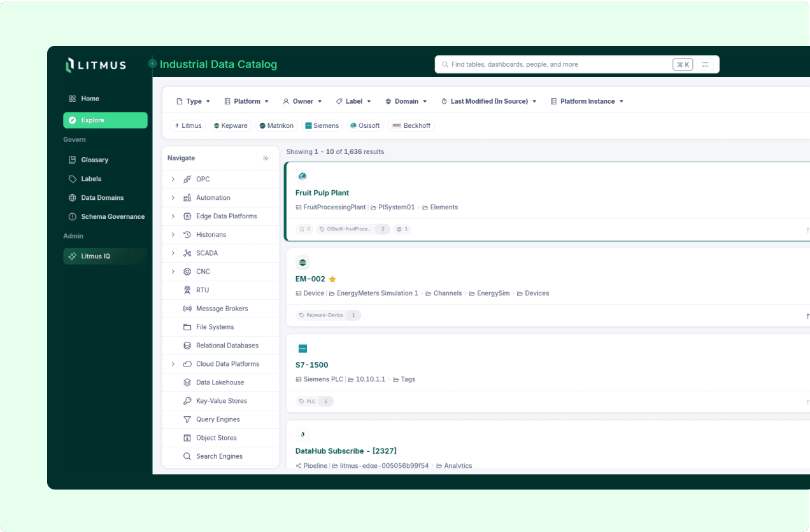The image size is (810, 532).
Task: Select the RTU icon in Navigate tree
Action: click(187, 290)
